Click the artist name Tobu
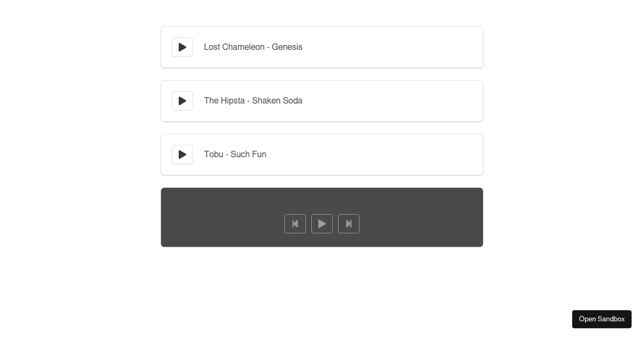This screenshot has height=338, width=644. [x=214, y=155]
